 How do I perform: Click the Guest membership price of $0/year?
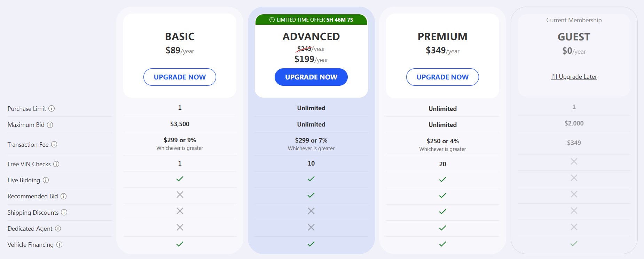[574, 51]
